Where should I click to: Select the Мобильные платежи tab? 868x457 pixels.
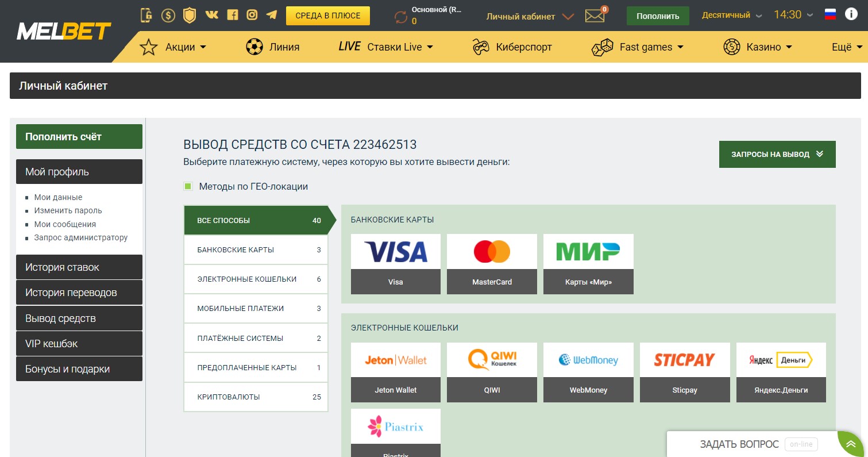click(x=256, y=309)
